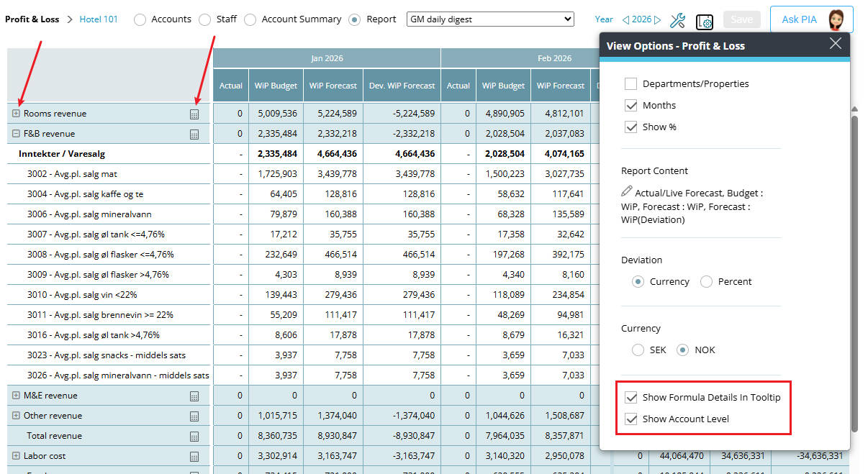Open the GM daily digest report dropdown

[490, 19]
